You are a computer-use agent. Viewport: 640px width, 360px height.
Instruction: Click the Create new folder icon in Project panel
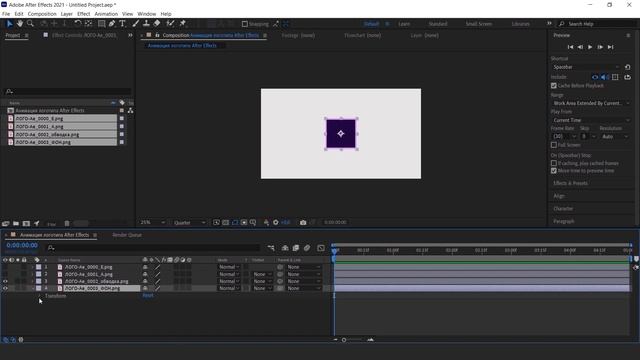[16, 223]
